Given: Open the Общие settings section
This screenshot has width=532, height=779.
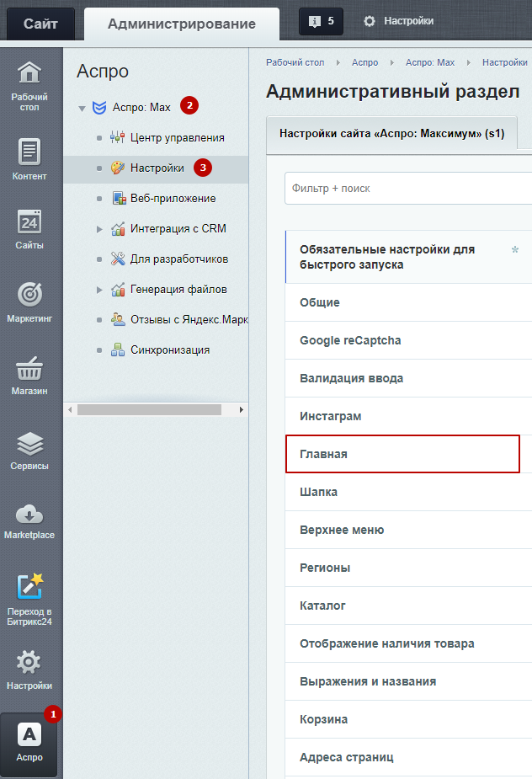Looking at the screenshot, I should tap(408, 302).
